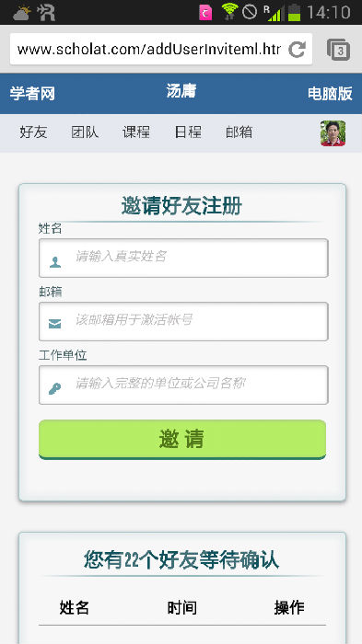This screenshot has height=644, width=362.
Task: Tap the pink notification app icon
Action: (x=205, y=12)
